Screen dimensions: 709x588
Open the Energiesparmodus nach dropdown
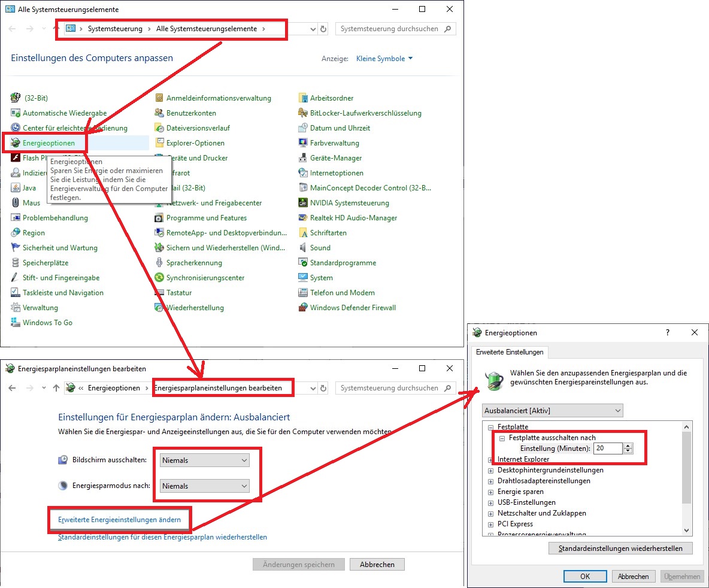pyautogui.click(x=205, y=486)
